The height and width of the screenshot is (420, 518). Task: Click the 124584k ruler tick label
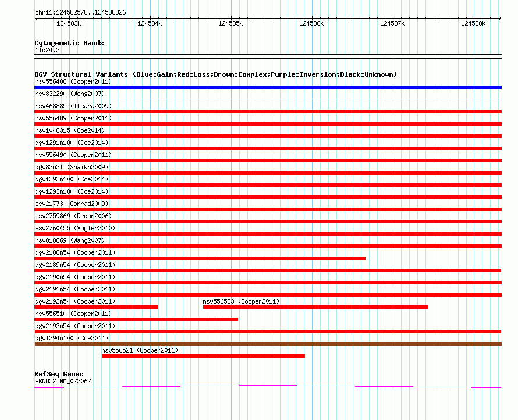150,23
